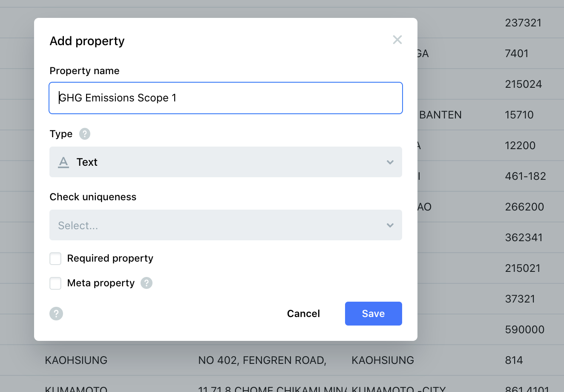
Task: Focus the Property name input field
Action: click(x=226, y=98)
